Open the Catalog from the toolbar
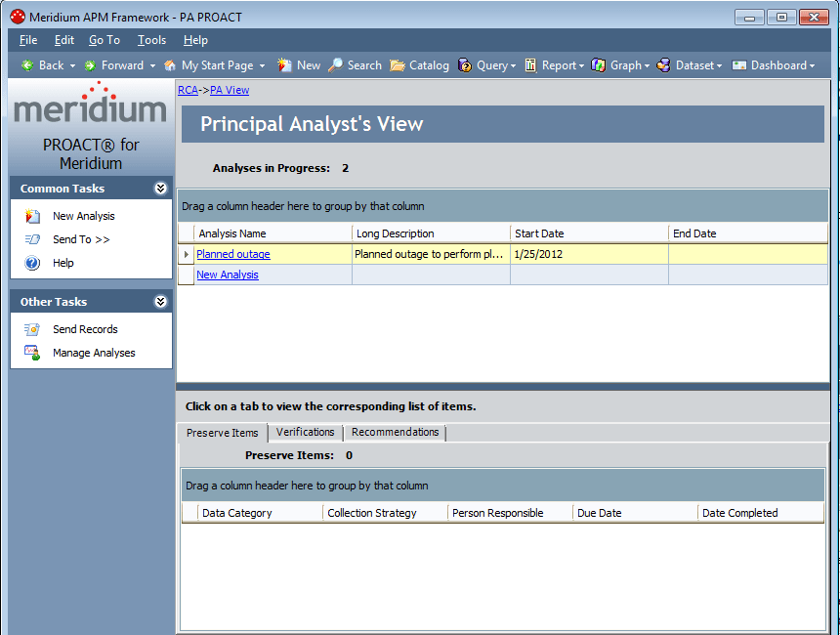This screenshot has width=840, height=635. (x=419, y=65)
